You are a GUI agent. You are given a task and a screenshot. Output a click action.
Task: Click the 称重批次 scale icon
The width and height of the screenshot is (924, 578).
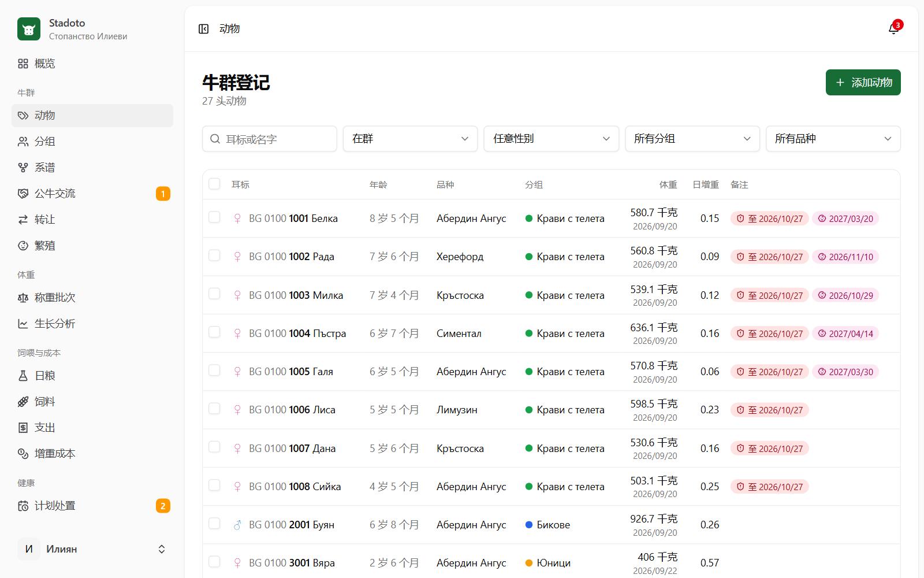click(23, 298)
